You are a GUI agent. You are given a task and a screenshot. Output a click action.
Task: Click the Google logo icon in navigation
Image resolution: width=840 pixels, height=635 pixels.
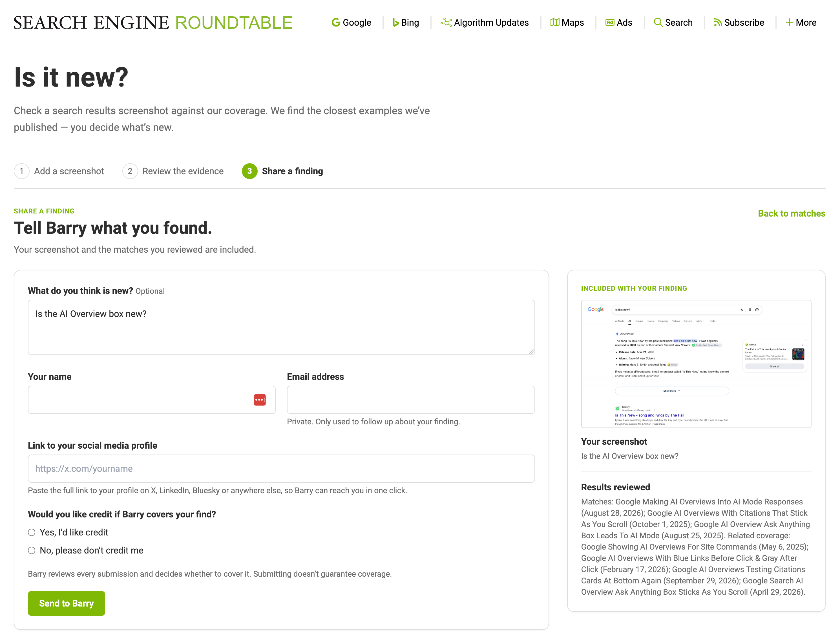click(x=336, y=22)
